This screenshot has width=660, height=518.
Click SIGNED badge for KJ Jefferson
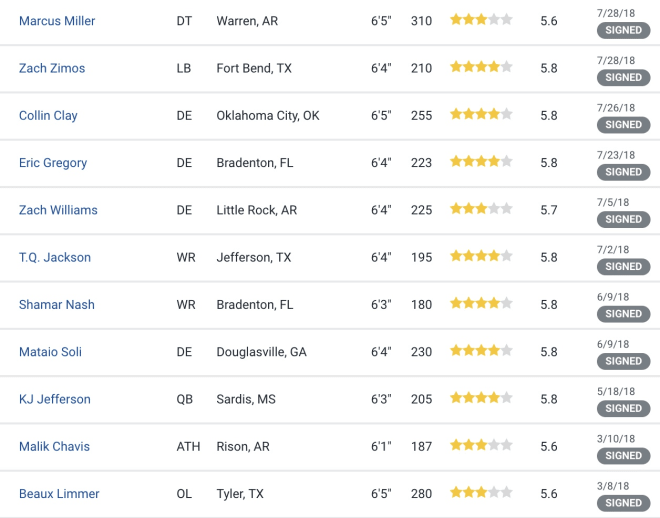click(623, 409)
